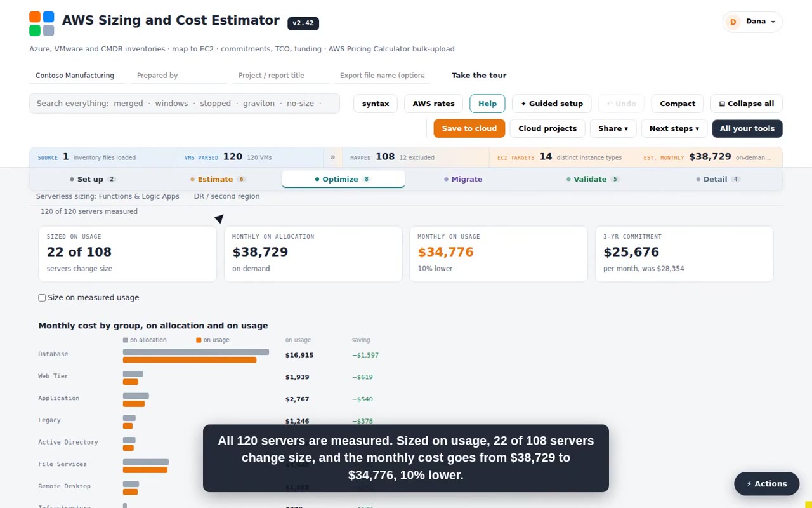Click the Database row label
The image size is (812, 508).
point(53,354)
